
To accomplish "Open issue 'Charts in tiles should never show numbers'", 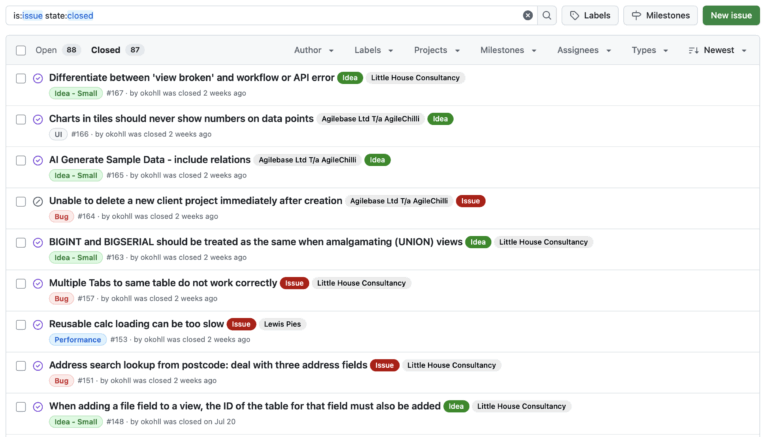I will tap(181, 119).
